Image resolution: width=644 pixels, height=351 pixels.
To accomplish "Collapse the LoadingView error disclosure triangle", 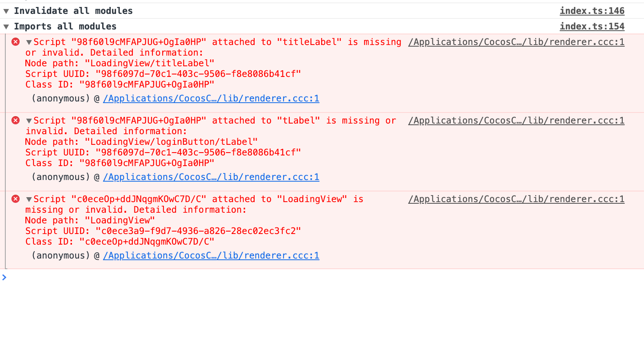I will tap(29, 199).
